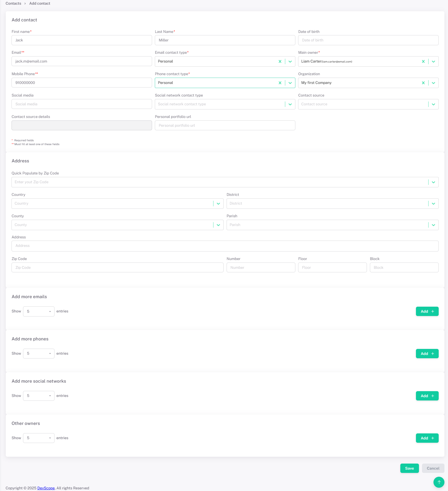The width and height of the screenshot is (448, 491).
Task: Clear the Phone contact type selection
Action: (x=280, y=83)
